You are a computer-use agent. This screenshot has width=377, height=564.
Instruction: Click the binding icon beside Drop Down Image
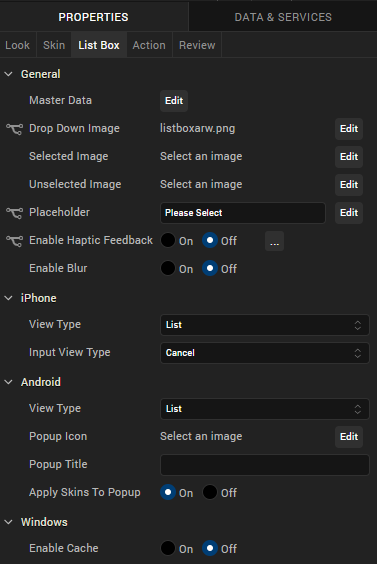click(x=14, y=129)
